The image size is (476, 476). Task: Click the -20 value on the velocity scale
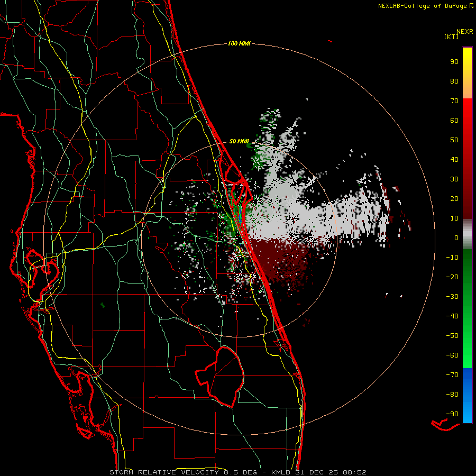[452, 277]
